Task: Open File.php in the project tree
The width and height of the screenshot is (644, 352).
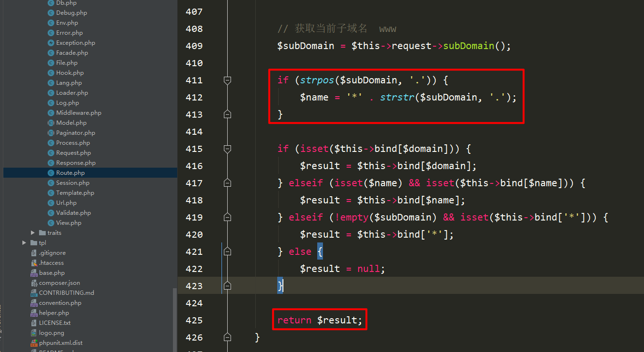Action: [67, 63]
